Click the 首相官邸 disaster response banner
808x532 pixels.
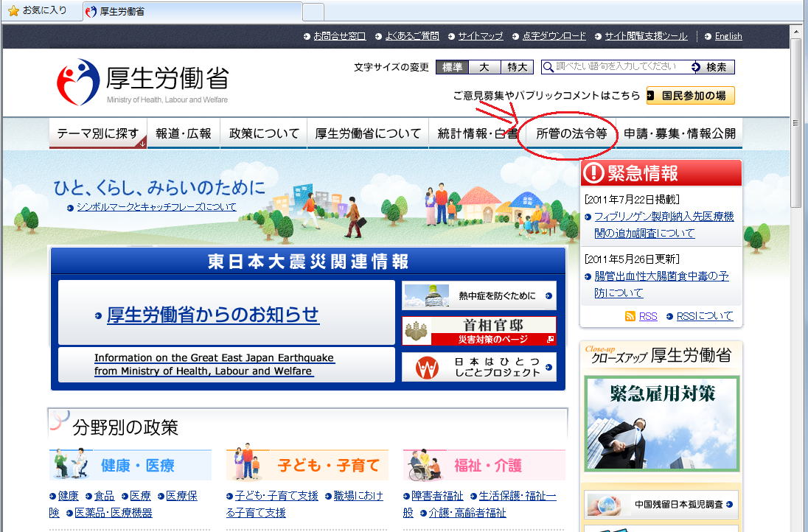point(479,331)
